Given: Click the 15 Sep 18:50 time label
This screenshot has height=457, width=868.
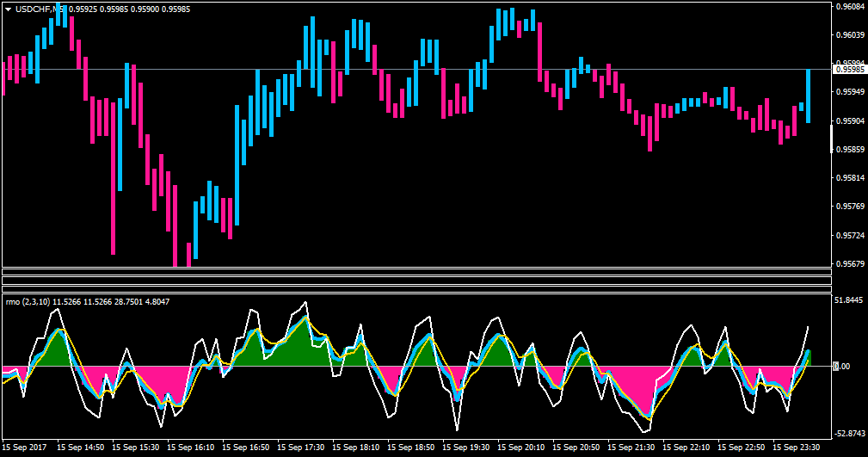Looking at the screenshot, I should pos(410,447).
